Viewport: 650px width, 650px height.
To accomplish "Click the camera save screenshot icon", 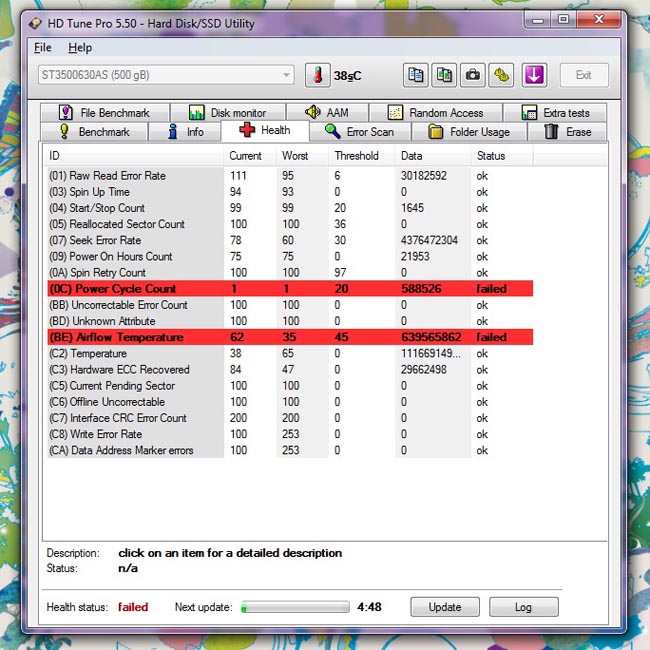I will pyautogui.click(x=473, y=75).
